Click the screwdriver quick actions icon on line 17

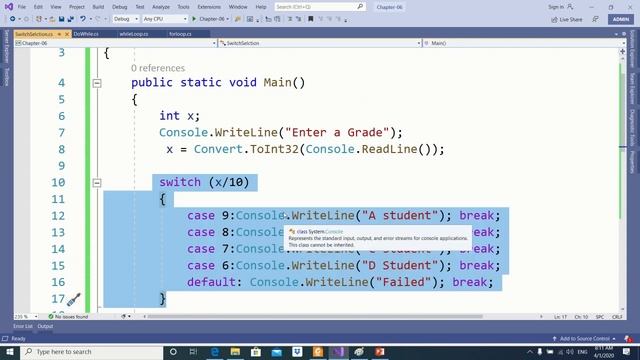73,299
